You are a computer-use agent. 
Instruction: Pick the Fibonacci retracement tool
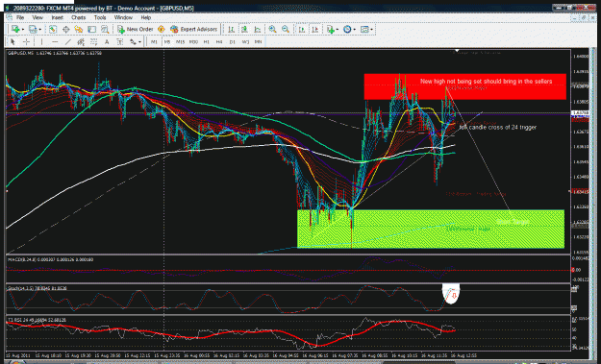click(x=93, y=41)
